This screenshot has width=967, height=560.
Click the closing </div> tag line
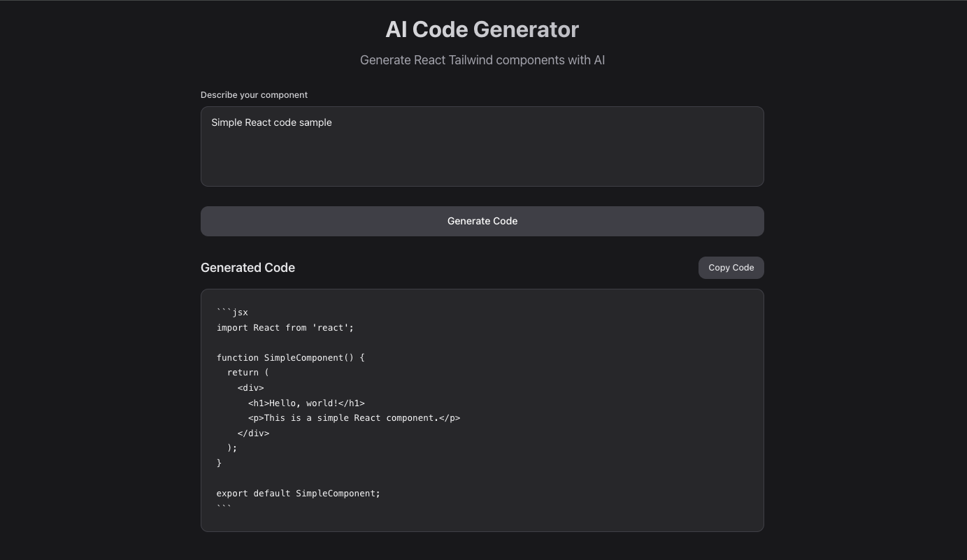[x=253, y=433]
